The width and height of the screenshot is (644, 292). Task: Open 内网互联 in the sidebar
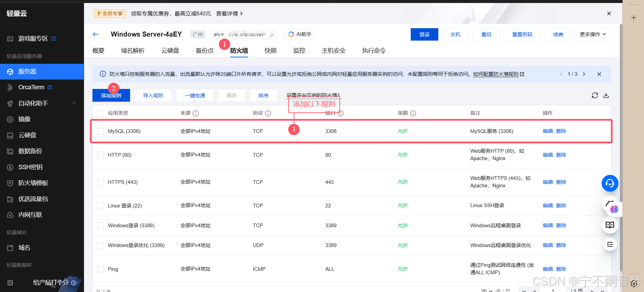click(30, 215)
